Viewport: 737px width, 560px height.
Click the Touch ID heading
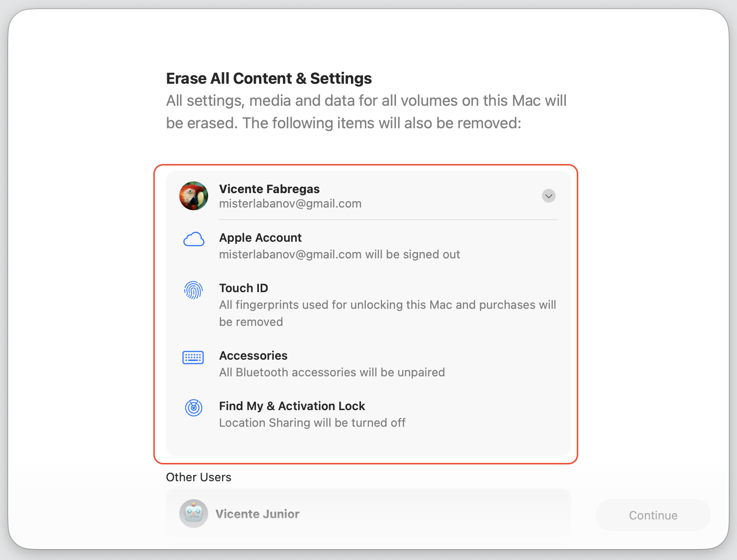[x=244, y=288]
